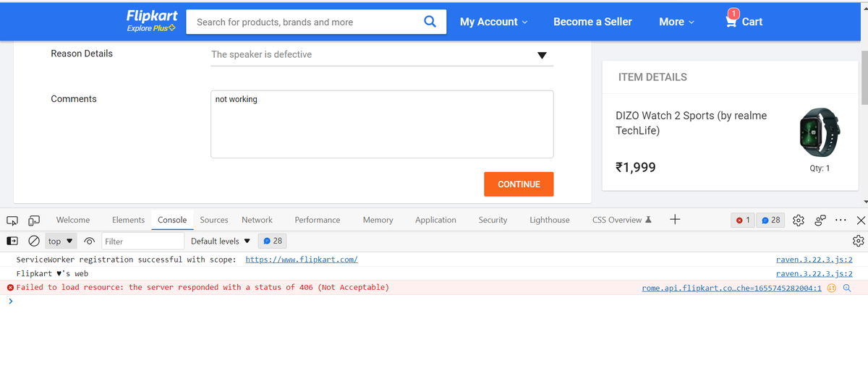Open the CSS Overview tab
The width and height of the screenshot is (868, 381).
(622, 220)
